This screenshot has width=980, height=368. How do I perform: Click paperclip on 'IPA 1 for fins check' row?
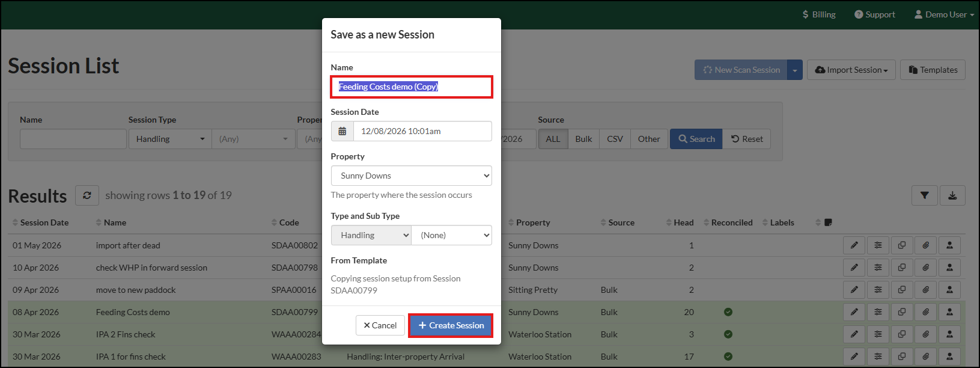point(926,357)
